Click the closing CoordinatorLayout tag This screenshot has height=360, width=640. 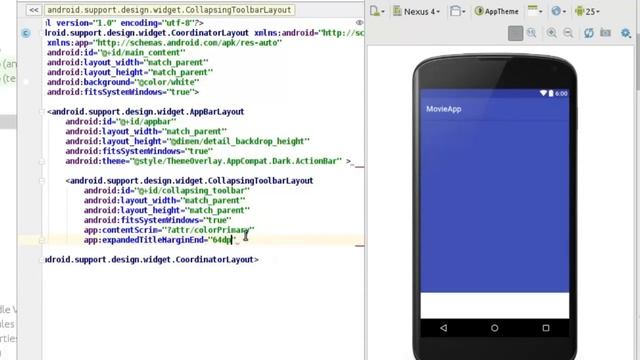click(151, 260)
